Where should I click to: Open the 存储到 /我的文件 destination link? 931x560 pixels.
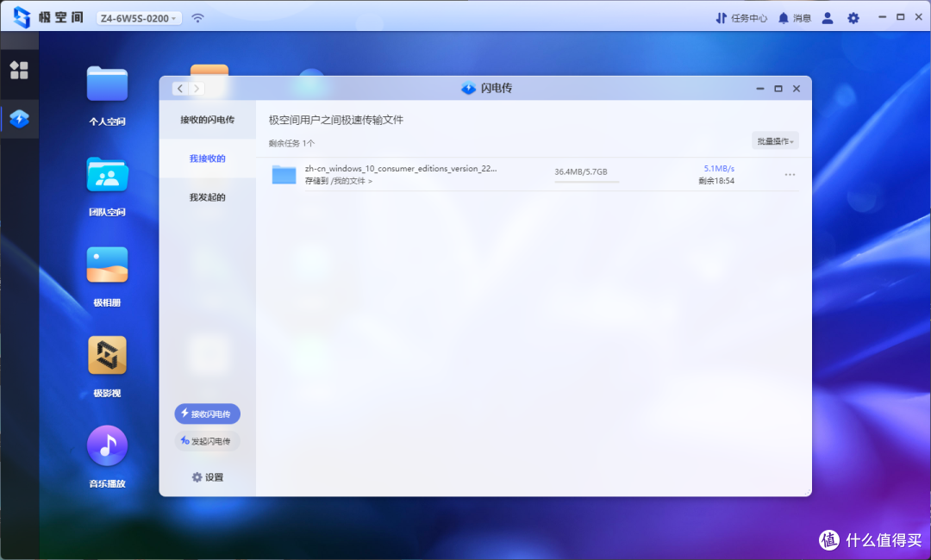click(339, 181)
